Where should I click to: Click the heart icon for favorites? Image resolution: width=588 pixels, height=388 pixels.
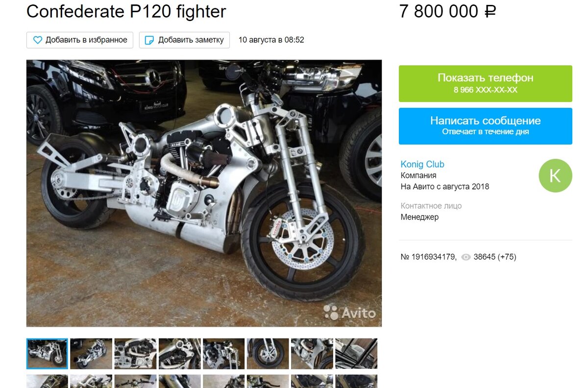coord(38,40)
